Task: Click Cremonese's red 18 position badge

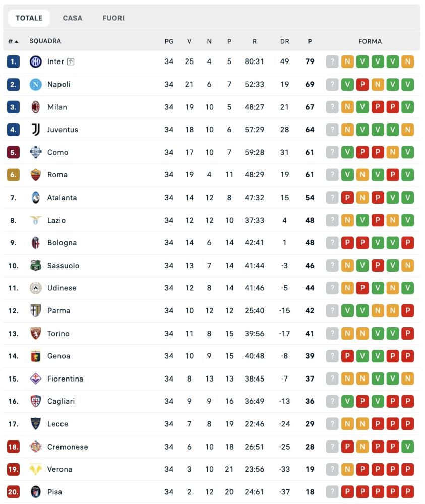Action: point(13,447)
